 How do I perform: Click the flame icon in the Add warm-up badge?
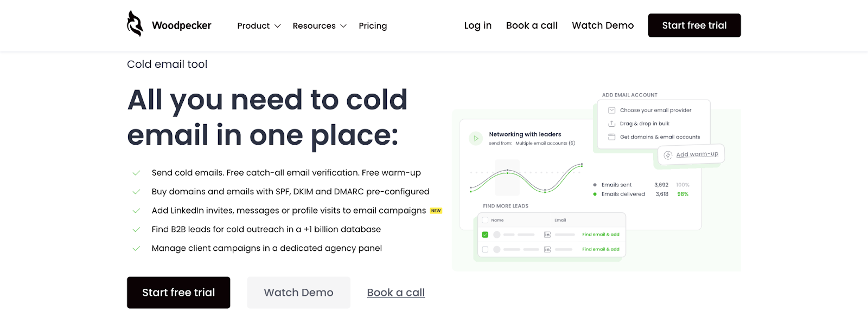tap(668, 155)
